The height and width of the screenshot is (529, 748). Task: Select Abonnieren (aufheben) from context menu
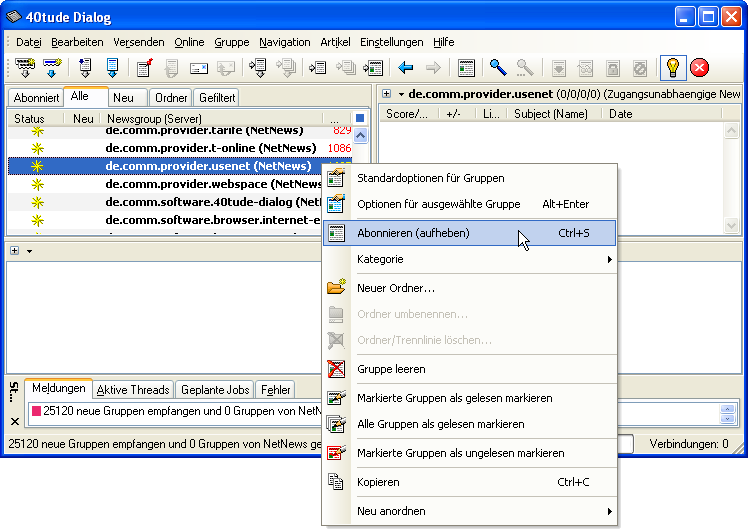point(413,233)
